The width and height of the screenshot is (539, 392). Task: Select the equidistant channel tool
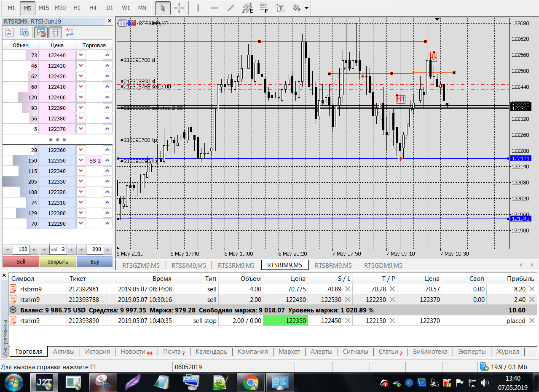click(x=248, y=8)
